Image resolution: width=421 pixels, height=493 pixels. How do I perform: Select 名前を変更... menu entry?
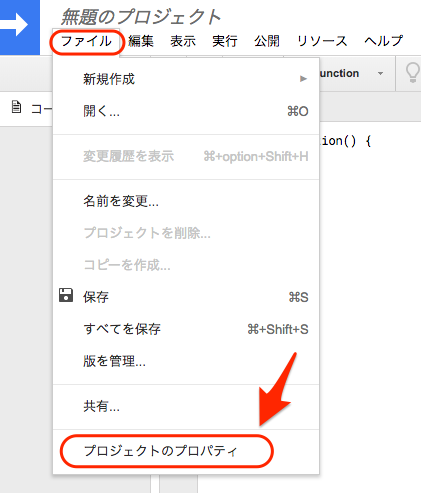(186, 201)
